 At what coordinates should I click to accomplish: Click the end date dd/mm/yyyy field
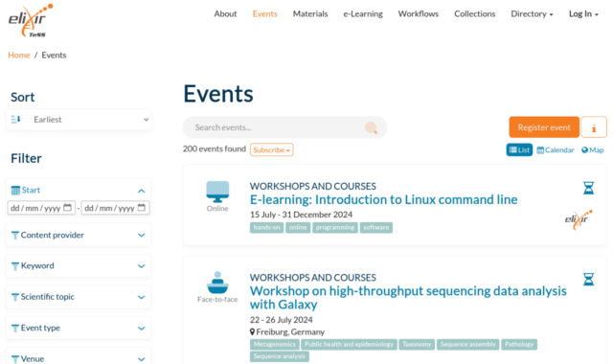[115, 208]
